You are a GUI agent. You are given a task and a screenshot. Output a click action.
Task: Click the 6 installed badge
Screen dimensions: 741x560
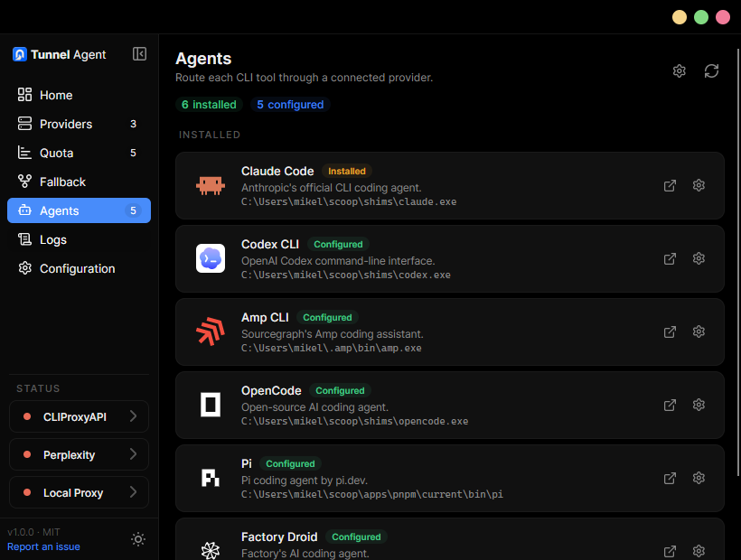pos(209,105)
